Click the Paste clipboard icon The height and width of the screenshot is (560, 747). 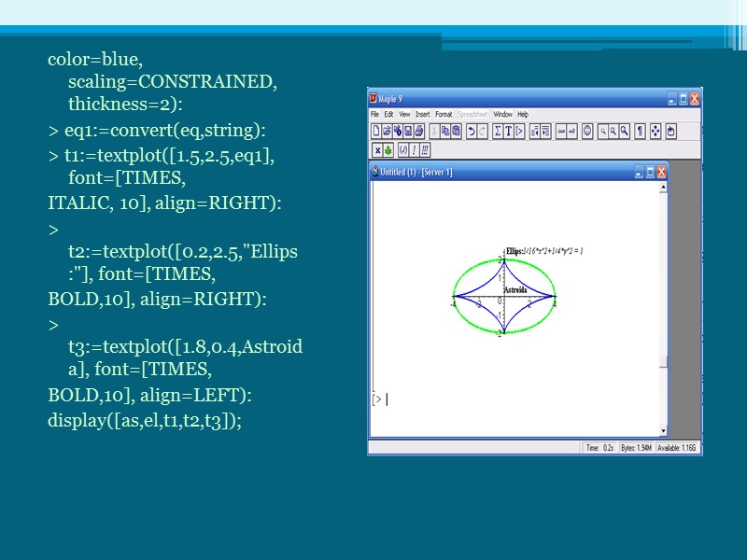[x=456, y=131]
